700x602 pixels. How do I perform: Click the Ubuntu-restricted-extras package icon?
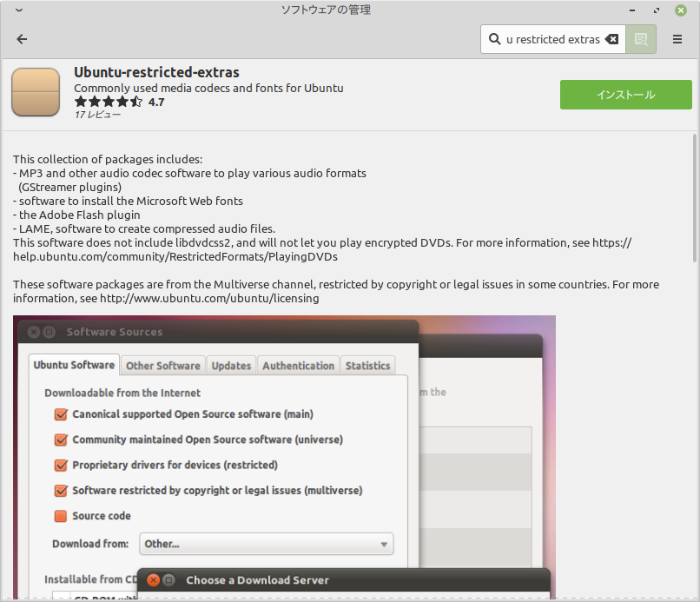pos(36,92)
